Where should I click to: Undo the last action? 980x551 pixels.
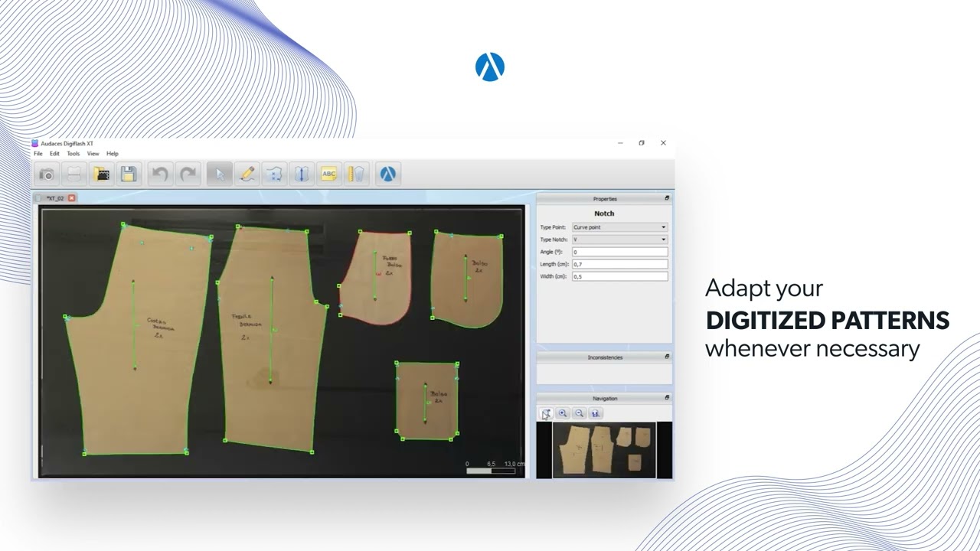click(160, 174)
